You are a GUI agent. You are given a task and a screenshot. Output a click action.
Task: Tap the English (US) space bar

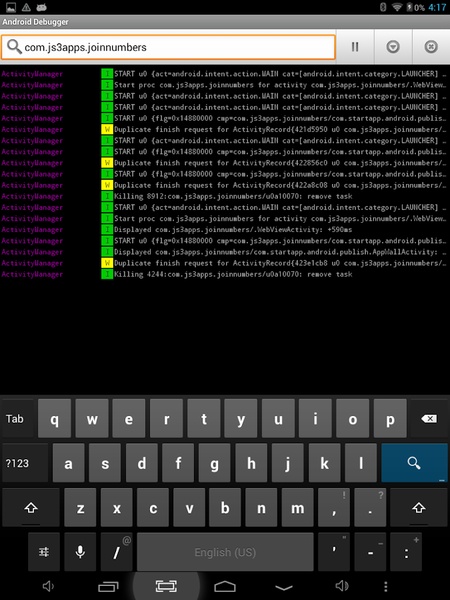[x=225, y=552]
